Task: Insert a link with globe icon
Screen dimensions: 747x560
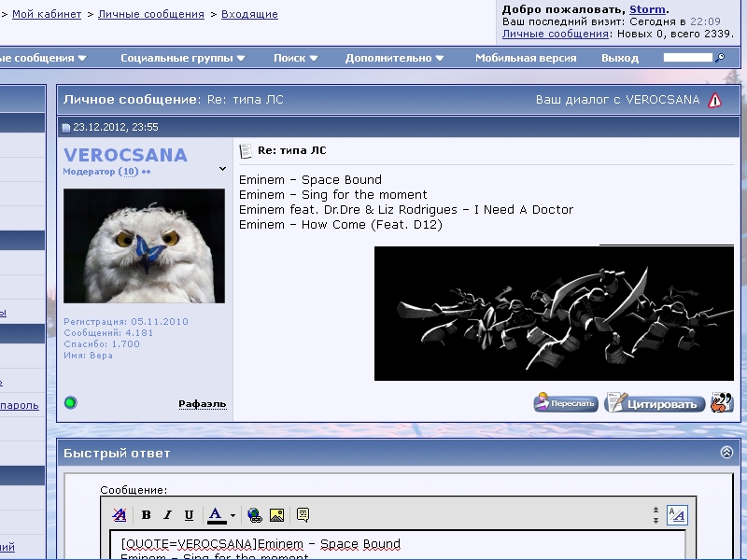Action: [255, 515]
